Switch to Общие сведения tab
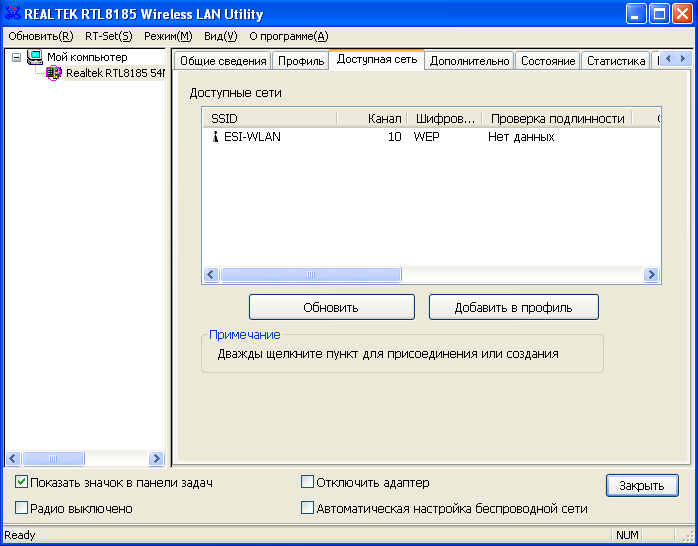 pos(223,61)
